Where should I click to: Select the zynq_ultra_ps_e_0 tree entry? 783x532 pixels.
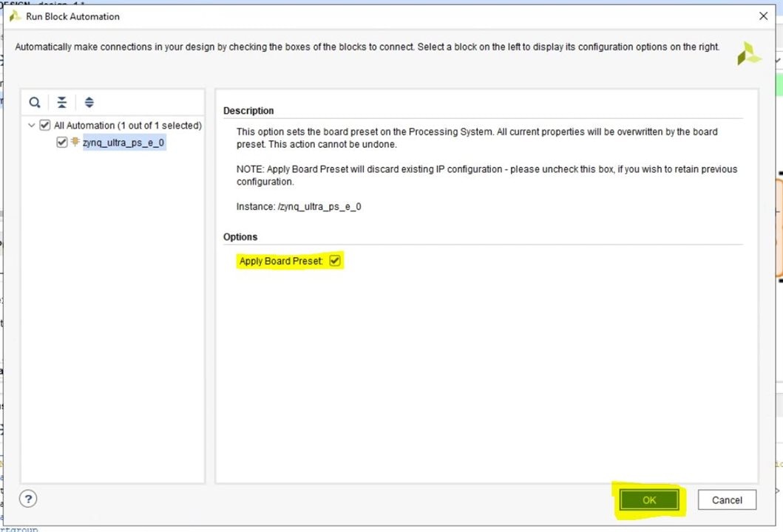[x=123, y=143]
